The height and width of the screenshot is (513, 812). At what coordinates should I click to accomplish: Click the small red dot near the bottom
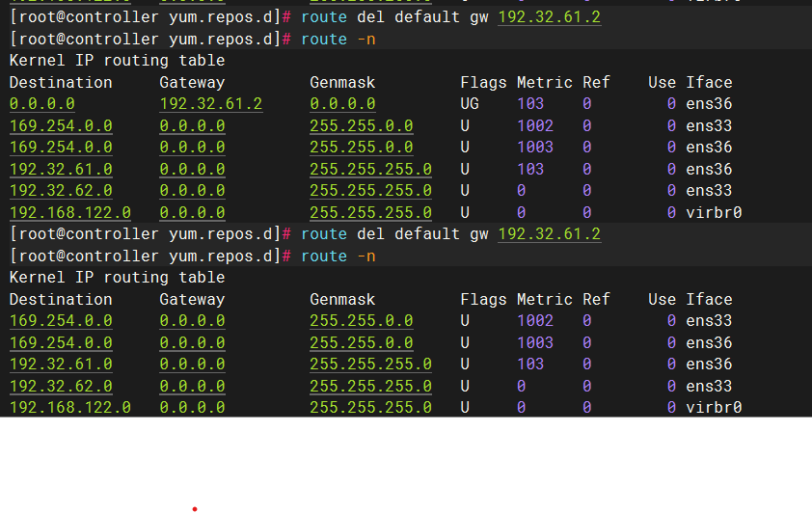click(195, 508)
